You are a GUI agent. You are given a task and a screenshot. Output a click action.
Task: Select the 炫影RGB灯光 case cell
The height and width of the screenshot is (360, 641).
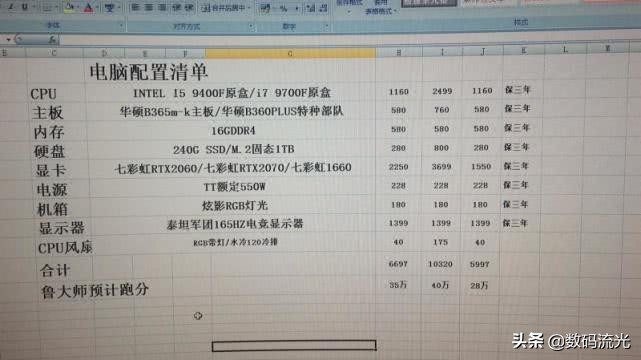[235, 205]
